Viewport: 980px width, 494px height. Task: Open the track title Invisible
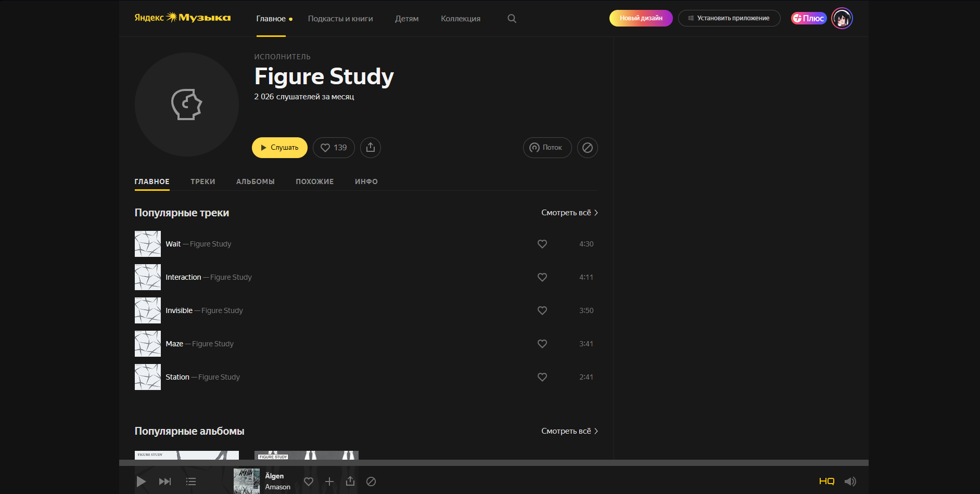tap(179, 310)
